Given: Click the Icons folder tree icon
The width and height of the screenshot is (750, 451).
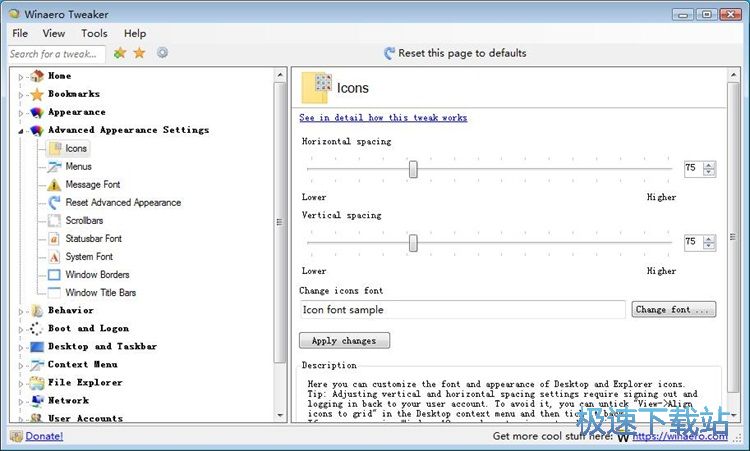Looking at the screenshot, I should 55,148.
